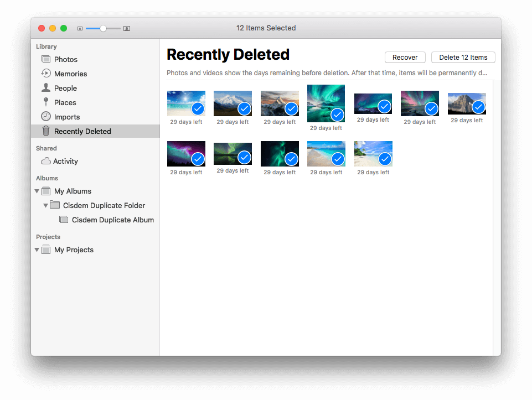Collapse the Cisdem Duplicate Folder
This screenshot has height=400, width=532.
pyautogui.click(x=46, y=205)
